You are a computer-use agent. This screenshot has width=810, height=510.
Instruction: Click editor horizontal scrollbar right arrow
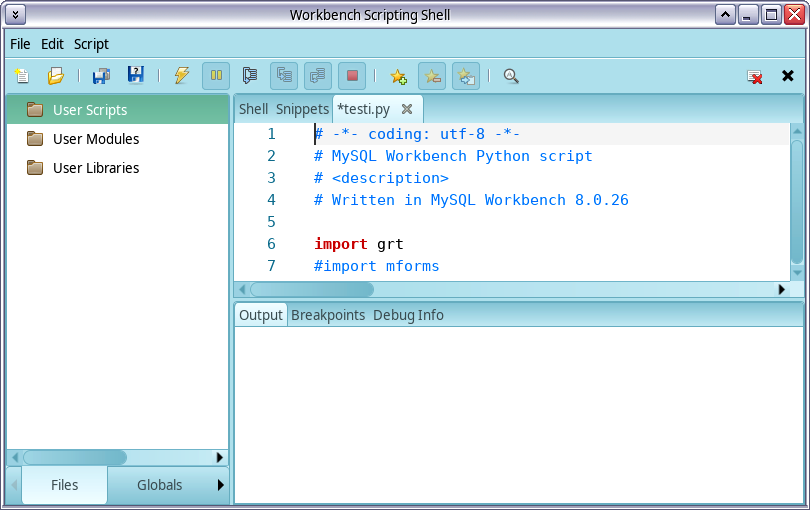782,289
